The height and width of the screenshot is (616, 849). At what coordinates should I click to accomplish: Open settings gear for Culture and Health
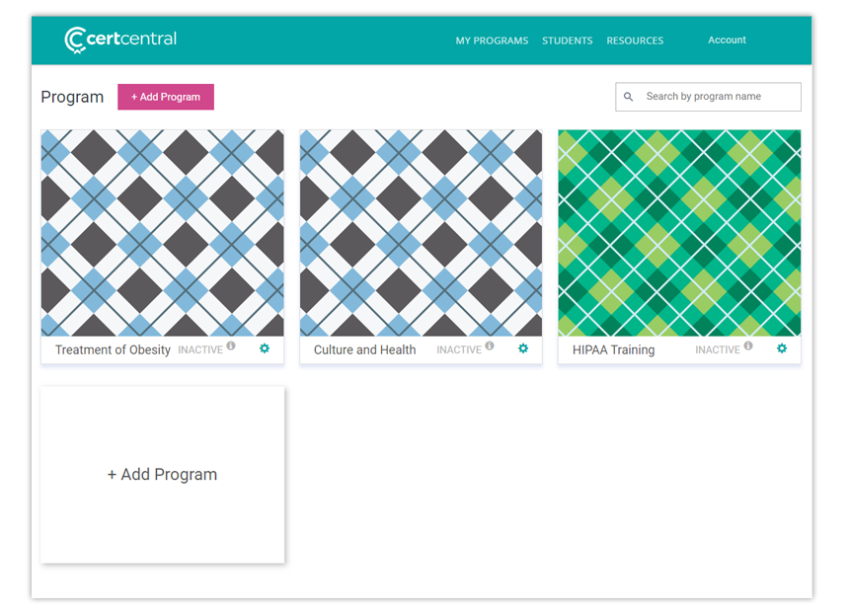[523, 348]
